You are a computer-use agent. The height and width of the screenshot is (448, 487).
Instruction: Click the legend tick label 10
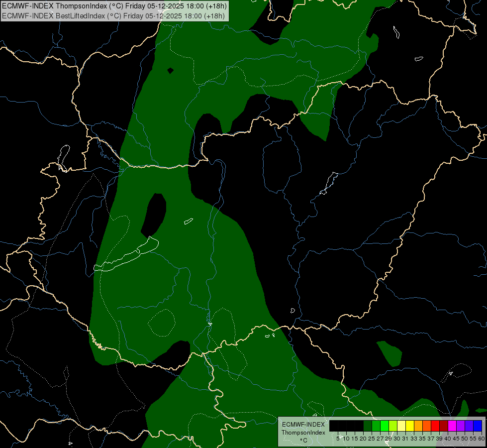[347, 439]
